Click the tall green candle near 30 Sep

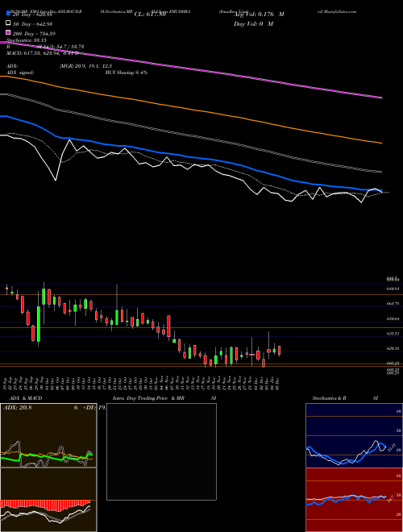click(39, 324)
